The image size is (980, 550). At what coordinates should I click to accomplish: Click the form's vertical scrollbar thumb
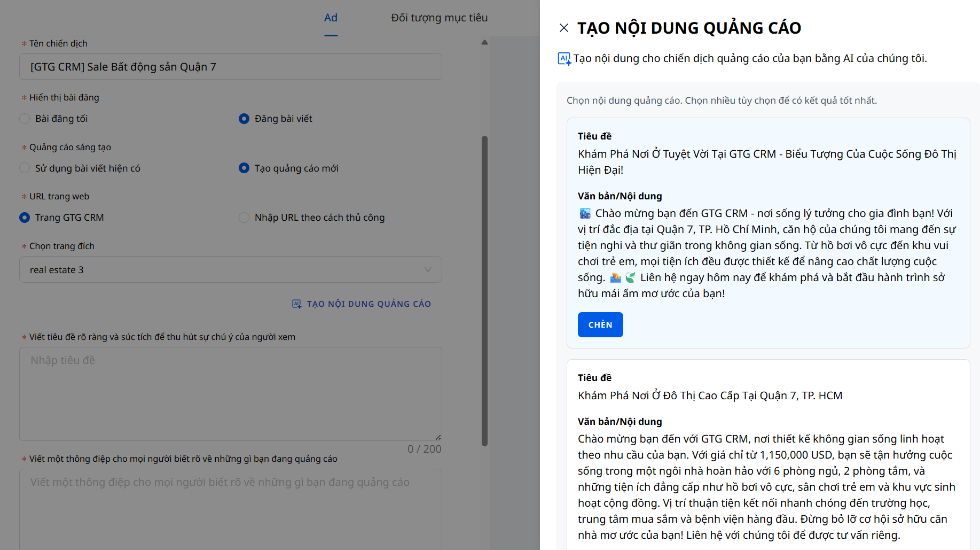pos(484,290)
